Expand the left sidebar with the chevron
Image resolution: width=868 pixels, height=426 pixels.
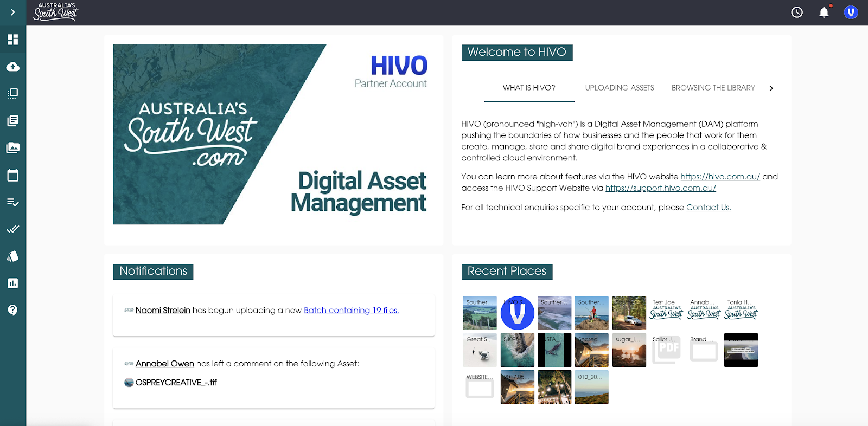[x=13, y=12]
